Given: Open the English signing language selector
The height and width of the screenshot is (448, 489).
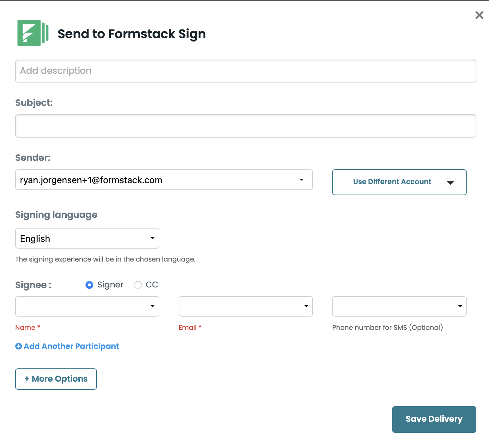Looking at the screenshot, I should point(87,238).
